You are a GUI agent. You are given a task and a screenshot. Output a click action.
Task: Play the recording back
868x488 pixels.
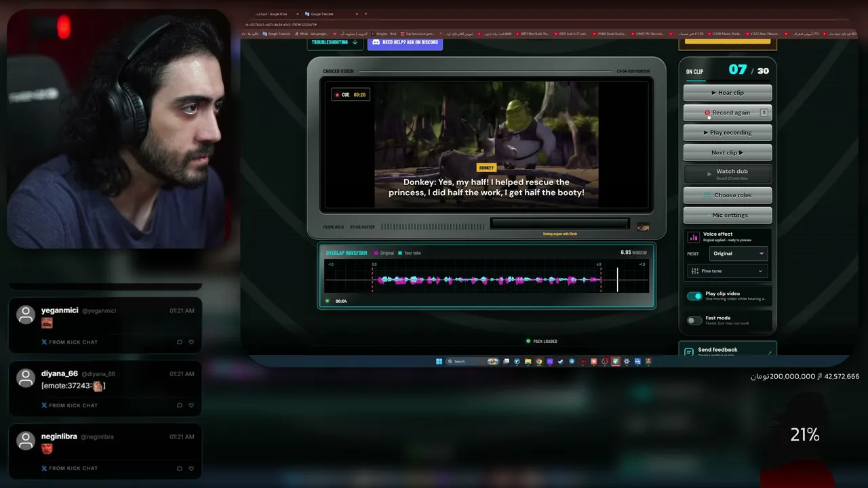tap(728, 133)
